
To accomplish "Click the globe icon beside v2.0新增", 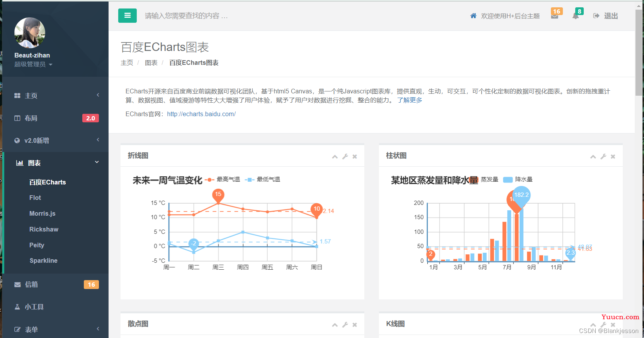I will pos(17,140).
